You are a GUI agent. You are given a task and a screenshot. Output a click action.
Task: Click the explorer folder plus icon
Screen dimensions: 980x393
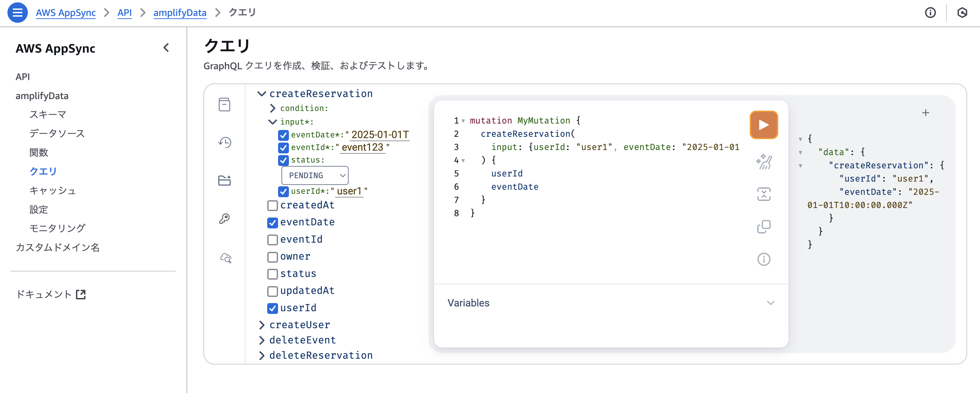point(224,180)
